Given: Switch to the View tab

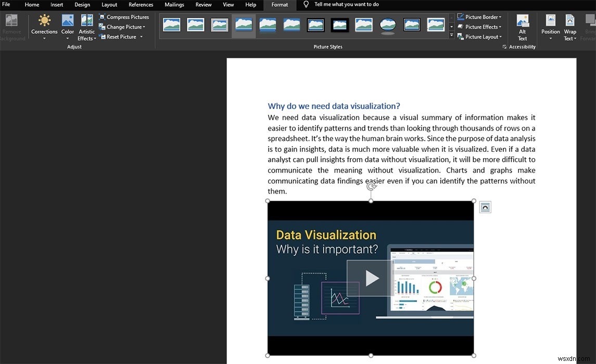Looking at the screenshot, I should click(228, 5).
